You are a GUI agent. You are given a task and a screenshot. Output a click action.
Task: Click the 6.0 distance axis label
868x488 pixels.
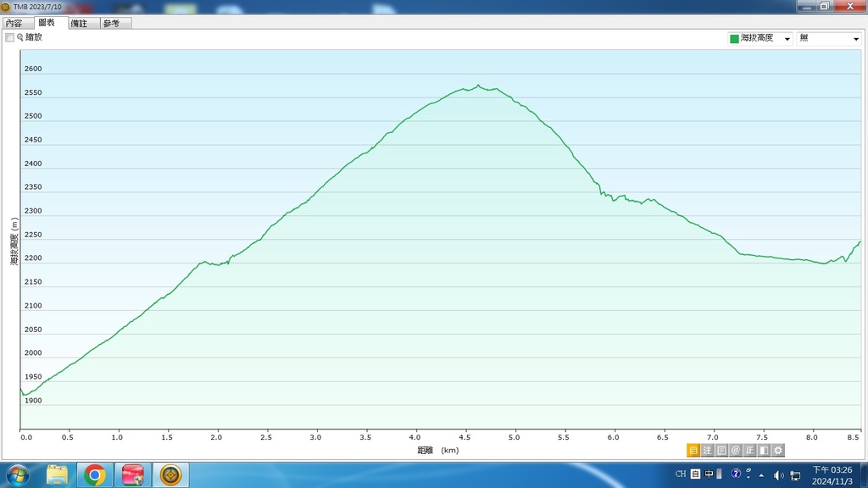pos(614,437)
